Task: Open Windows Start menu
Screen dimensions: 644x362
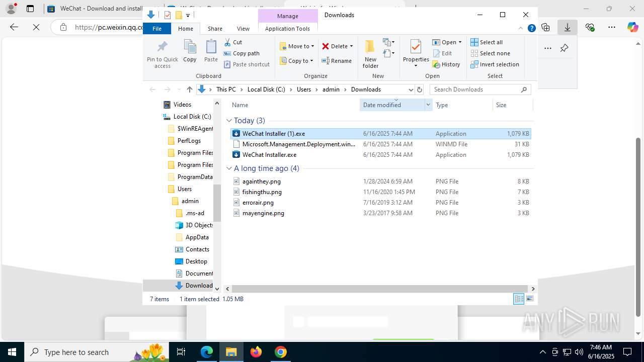Action: point(12,352)
